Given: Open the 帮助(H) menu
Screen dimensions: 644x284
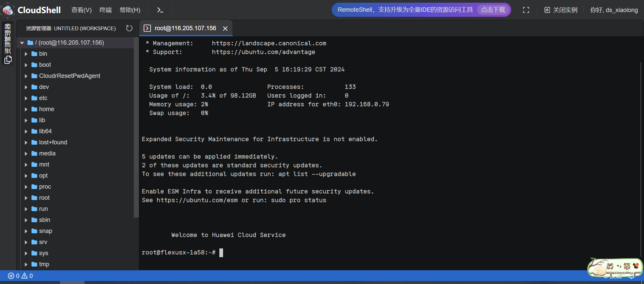Looking at the screenshot, I should pyautogui.click(x=130, y=10).
